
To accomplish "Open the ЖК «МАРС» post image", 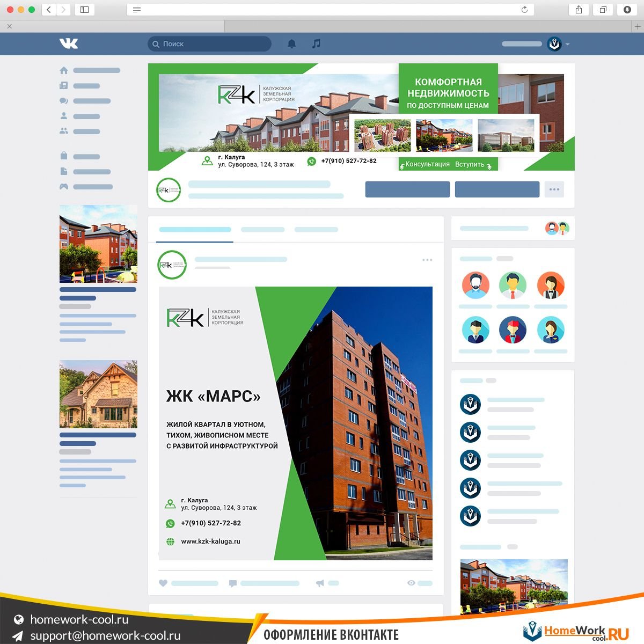I will (x=295, y=423).
